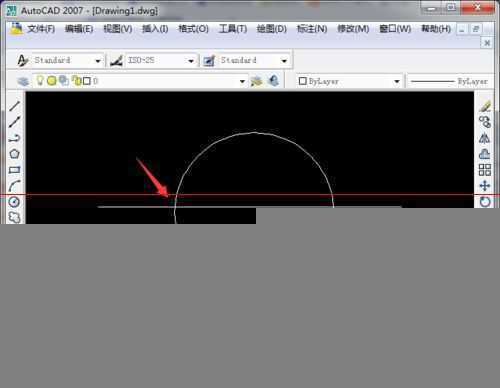Viewport: 500px width, 388px height.
Task: Open the 绘图(D) menu
Action: click(x=272, y=29)
